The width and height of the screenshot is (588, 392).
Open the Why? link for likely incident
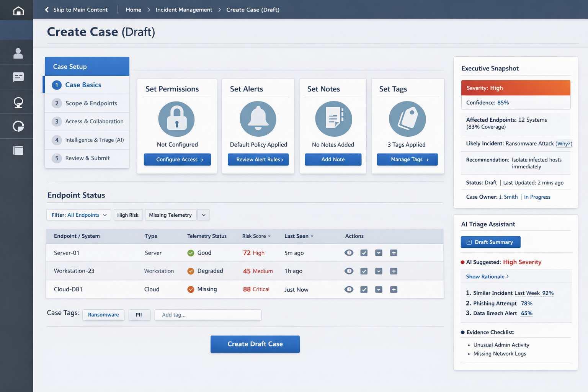click(x=563, y=144)
